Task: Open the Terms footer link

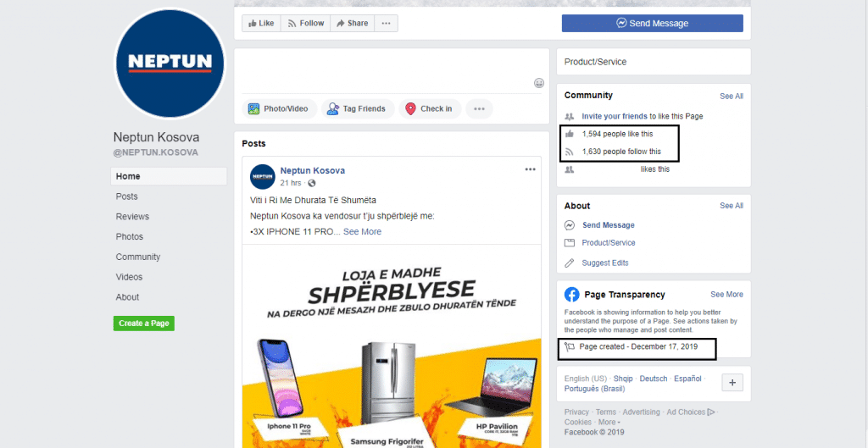Action: coord(605,412)
